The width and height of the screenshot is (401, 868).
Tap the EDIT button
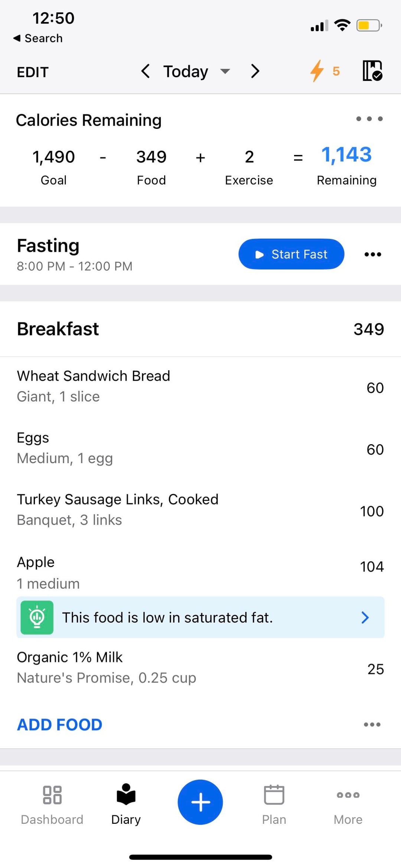[33, 72]
